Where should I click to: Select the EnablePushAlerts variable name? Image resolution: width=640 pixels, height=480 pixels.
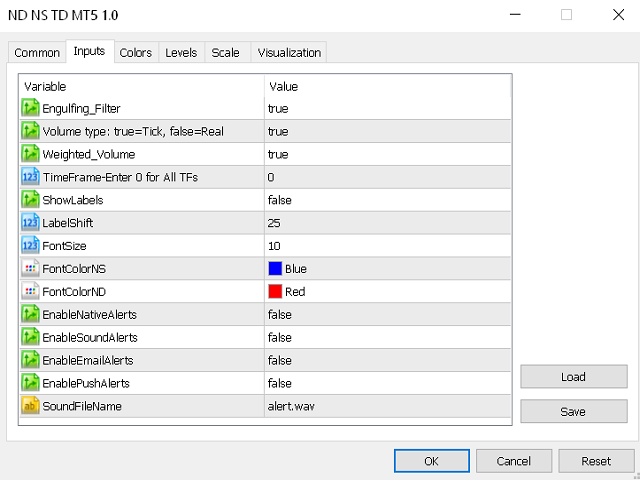point(86,383)
